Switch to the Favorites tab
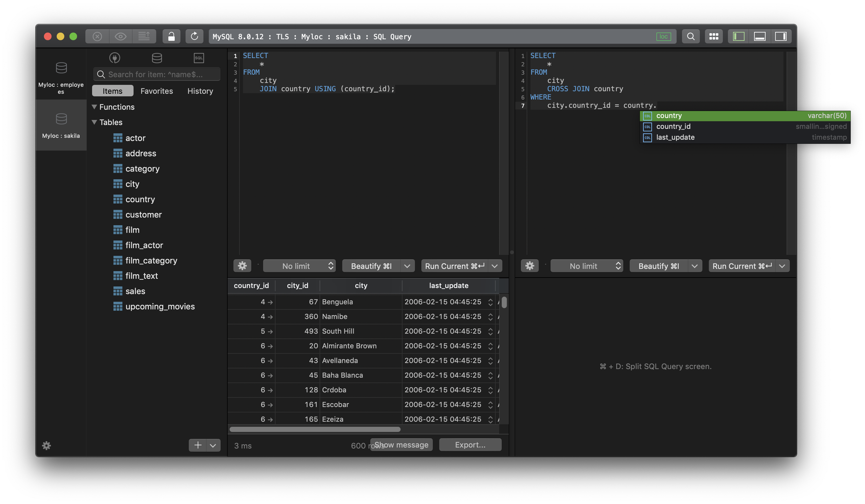The width and height of the screenshot is (865, 504). 156,91
